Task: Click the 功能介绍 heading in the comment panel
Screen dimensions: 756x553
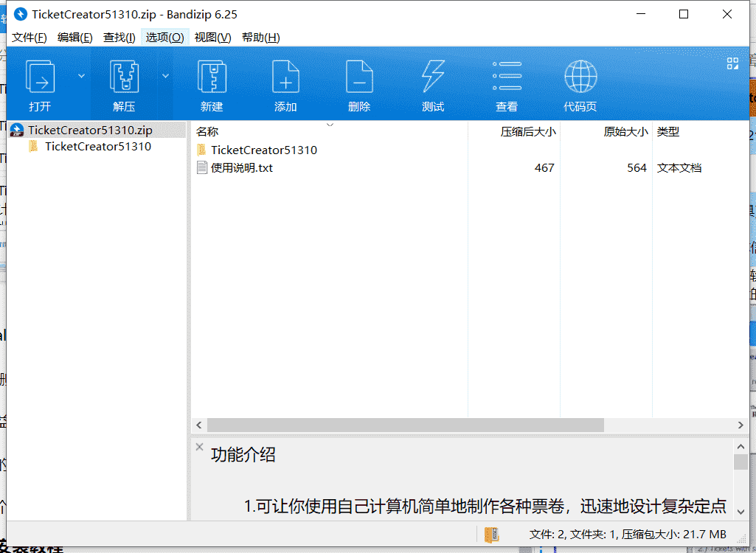Action: click(243, 455)
